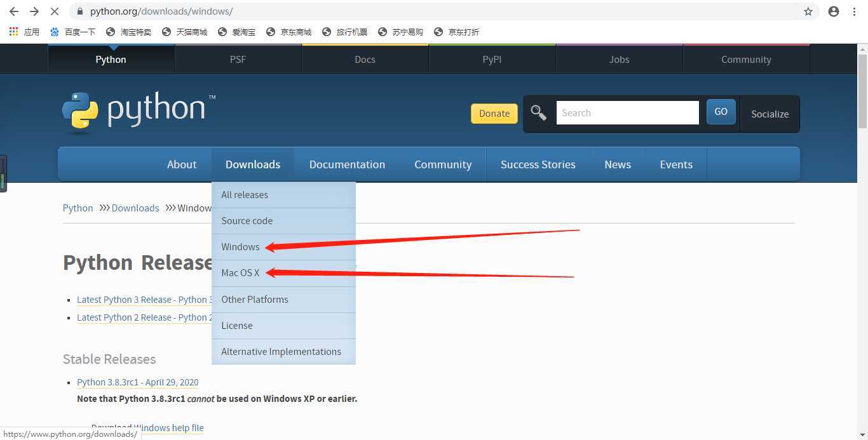Click the padlock site info icon
868x440 pixels.
(79, 11)
